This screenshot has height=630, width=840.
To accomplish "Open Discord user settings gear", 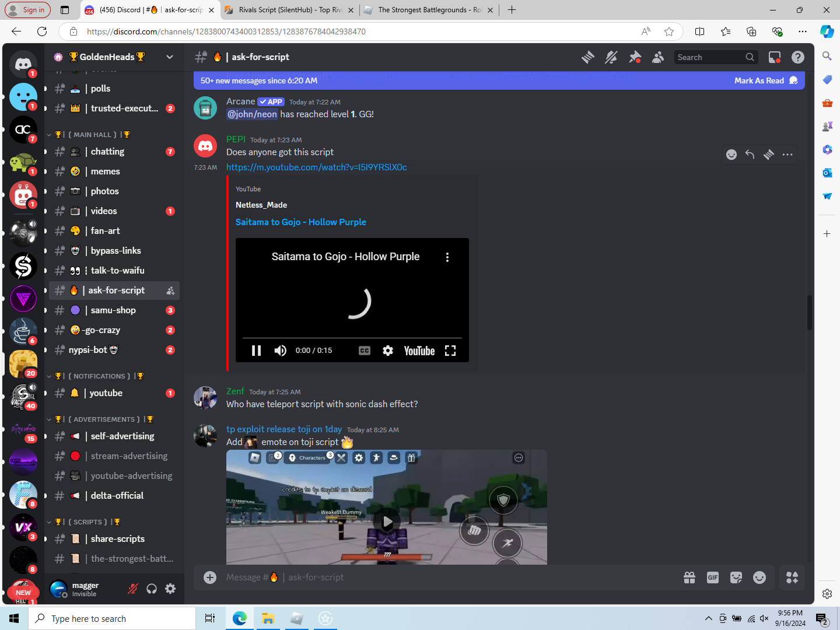I will [x=170, y=589].
